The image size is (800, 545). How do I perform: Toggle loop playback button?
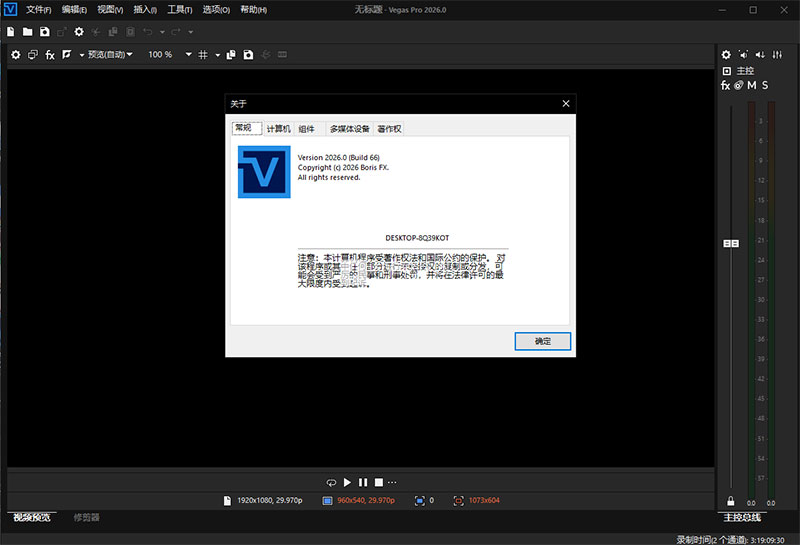(331, 482)
